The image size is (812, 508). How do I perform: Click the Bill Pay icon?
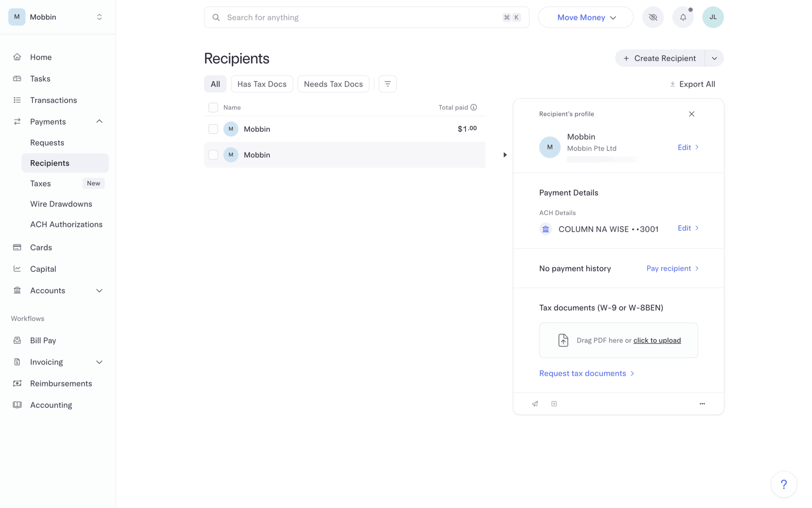coord(17,341)
